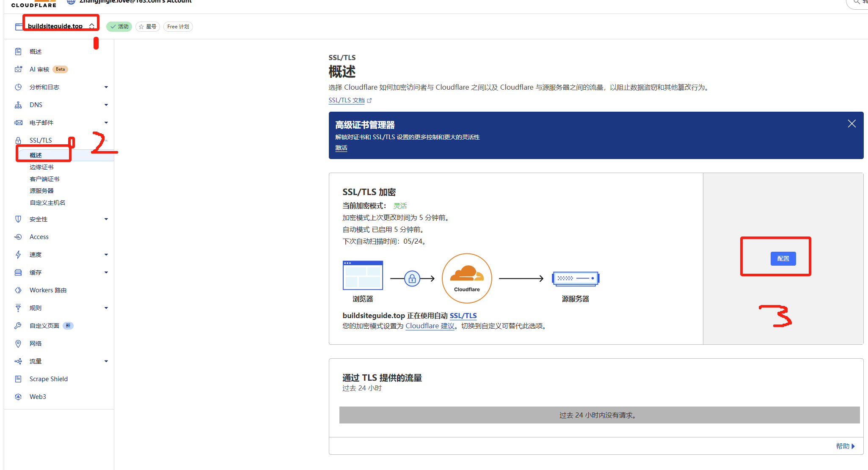Click the AI audit robot icon

[x=18, y=69]
